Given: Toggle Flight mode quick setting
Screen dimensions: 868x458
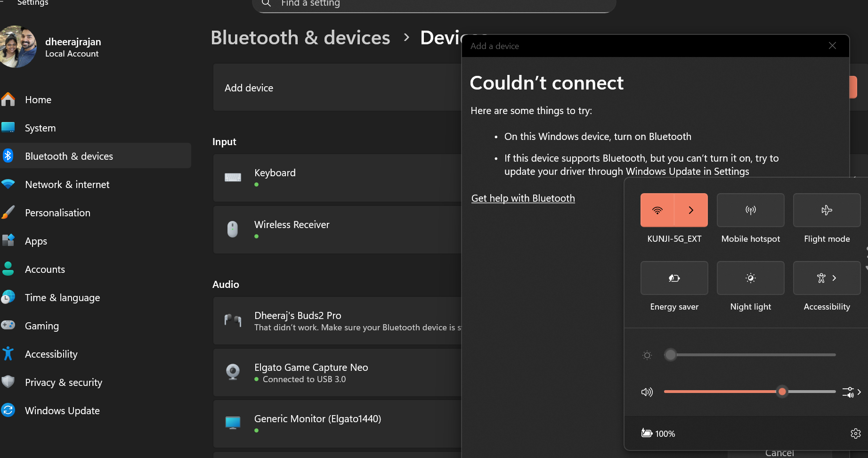Looking at the screenshot, I should coord(827,210).
